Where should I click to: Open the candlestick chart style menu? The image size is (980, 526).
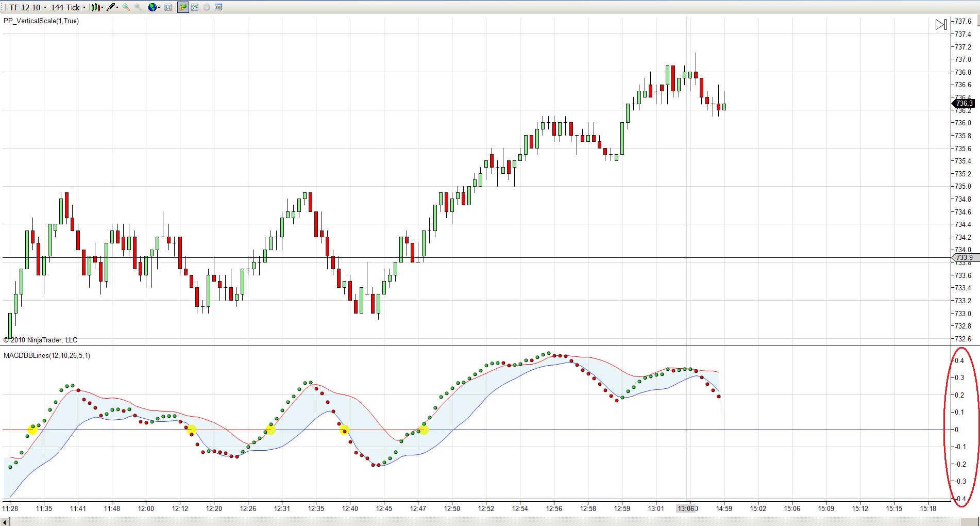(97, 7)
